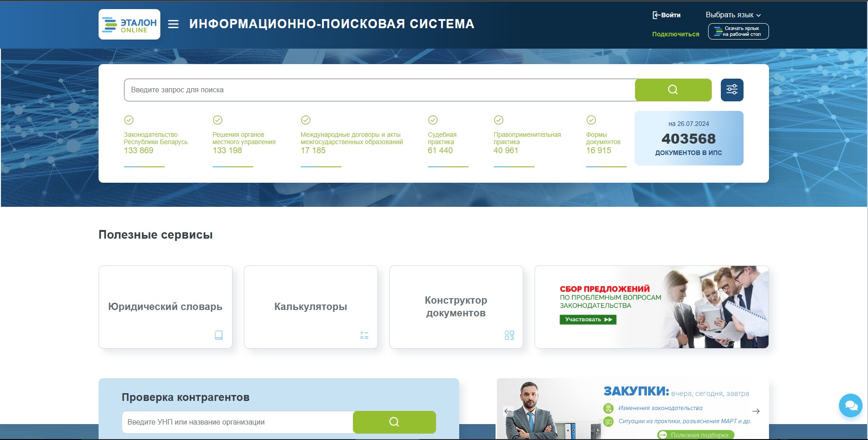Open the Юридический словарь service card
This screenshot has width=868, height=440.
[165, 307]
